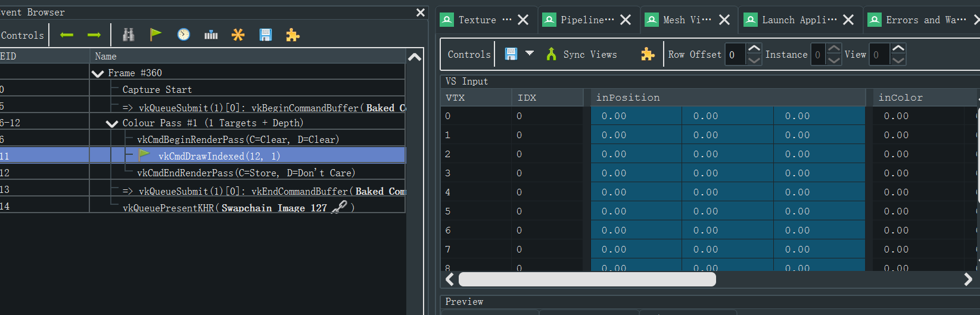The height and width of the screenshot is (315, 980).
Task: Click the Errors and Warnings tab's green icon
Action: 874,20
